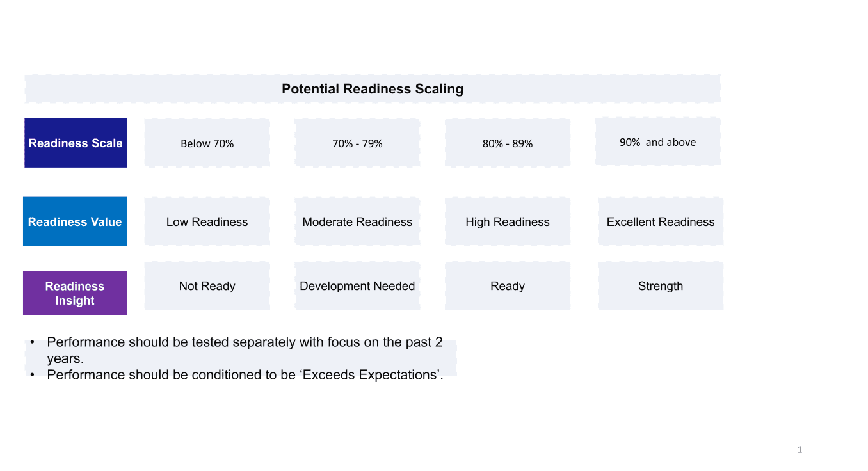The image size is (868, 471).
Task: Select the Not Ready box
Action: pos(207,285)
